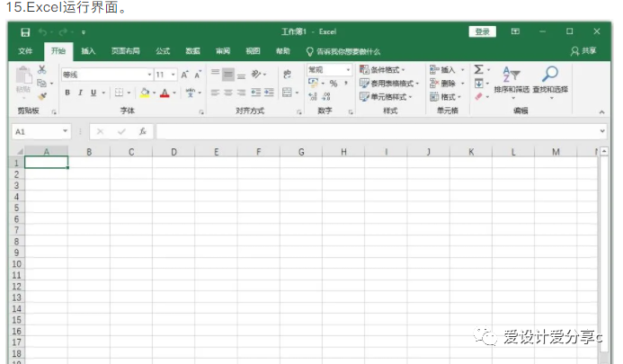Expand the Name Box dropdown arrow
Screen dimensions: 623x364
(65, 131)
